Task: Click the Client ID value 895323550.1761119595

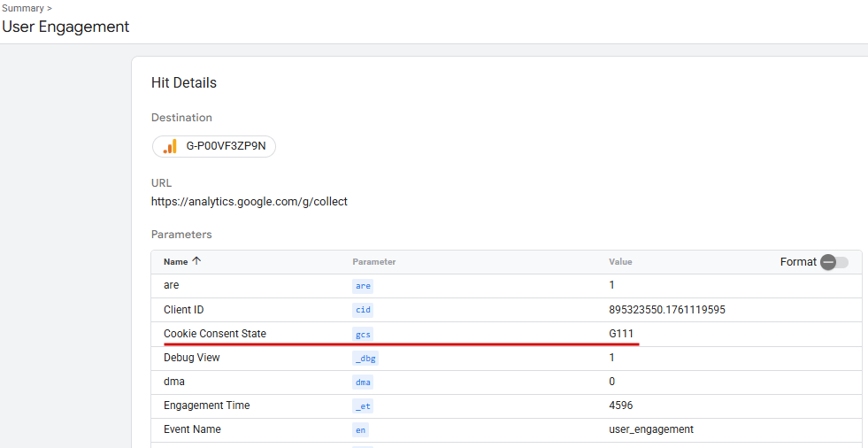Action: 662,310
